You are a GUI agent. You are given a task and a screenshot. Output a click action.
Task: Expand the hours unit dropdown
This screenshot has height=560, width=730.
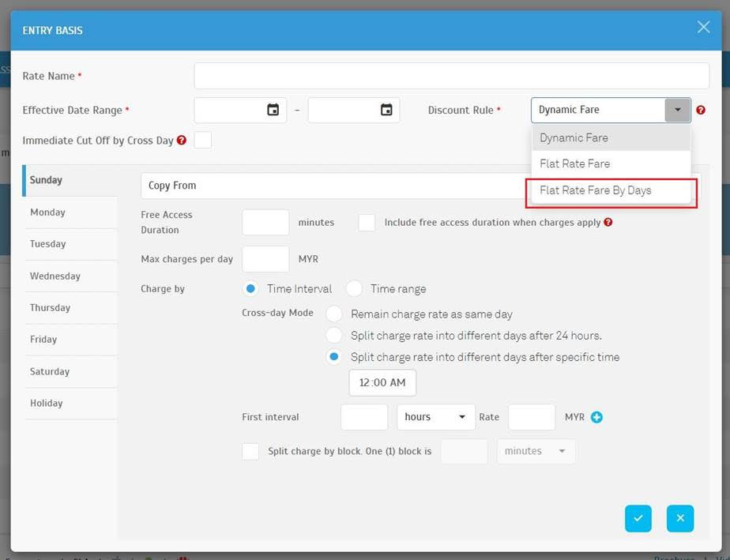tap(435, 417)
